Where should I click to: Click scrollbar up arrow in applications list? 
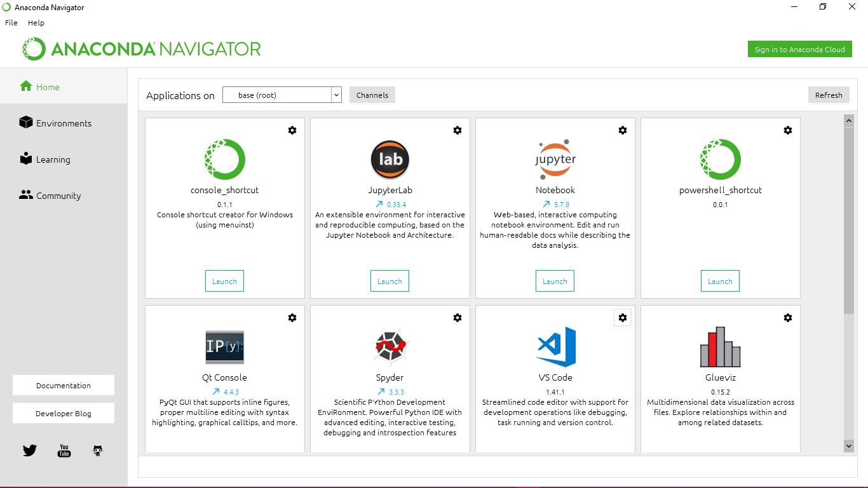click(849, 120)
